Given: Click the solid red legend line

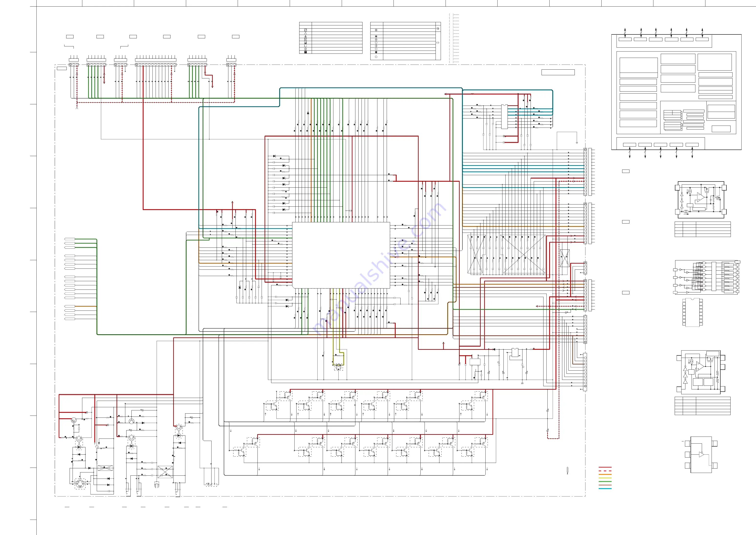Looking at the screenshot, I should pyautogui.click(x=605, y=467).
